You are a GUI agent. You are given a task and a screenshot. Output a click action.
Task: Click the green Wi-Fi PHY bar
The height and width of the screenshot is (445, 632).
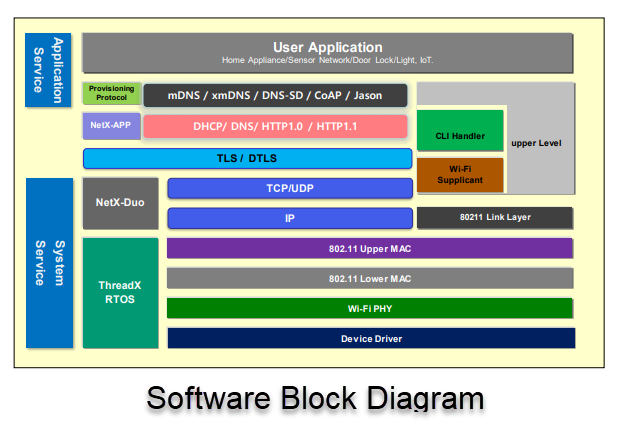[x=370, y=308]
